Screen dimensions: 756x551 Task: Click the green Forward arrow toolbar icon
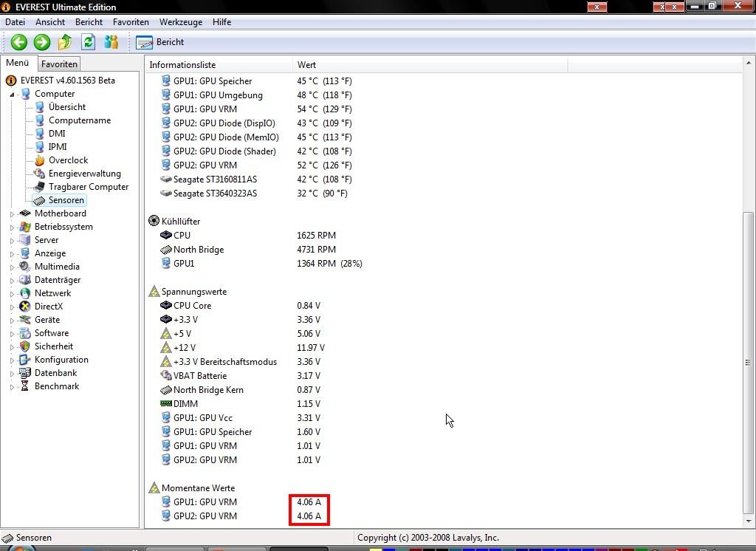[42, 42]
